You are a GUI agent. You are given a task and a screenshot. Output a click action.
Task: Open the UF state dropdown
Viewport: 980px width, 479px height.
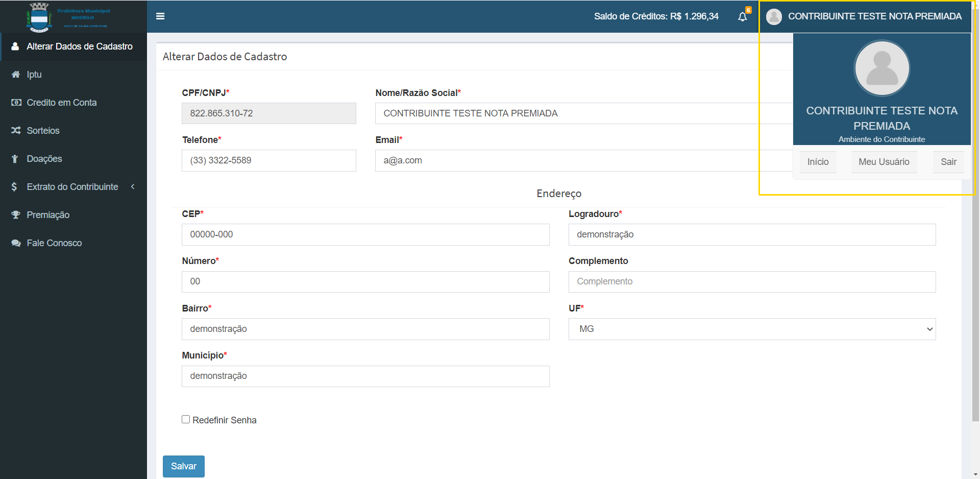coord(752,329)
